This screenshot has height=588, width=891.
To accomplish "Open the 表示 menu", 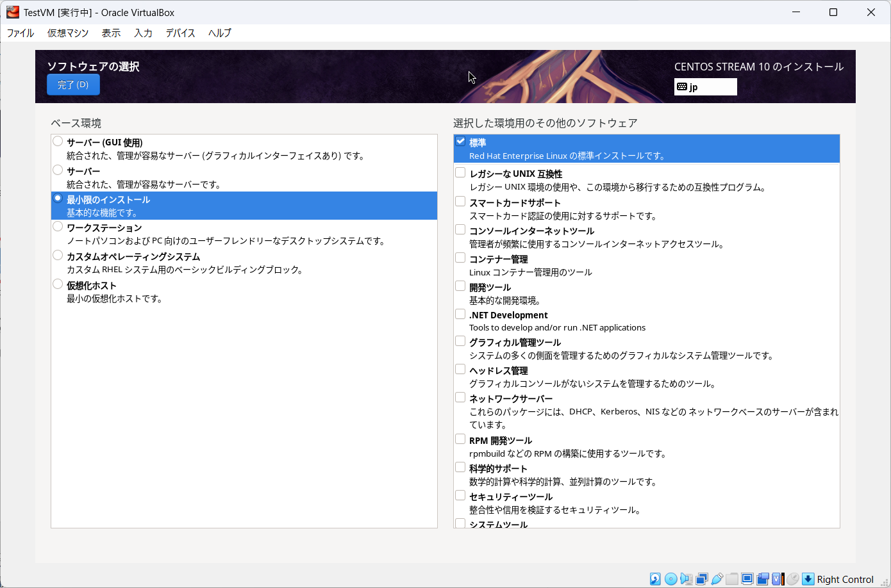I will pos(111,33).
